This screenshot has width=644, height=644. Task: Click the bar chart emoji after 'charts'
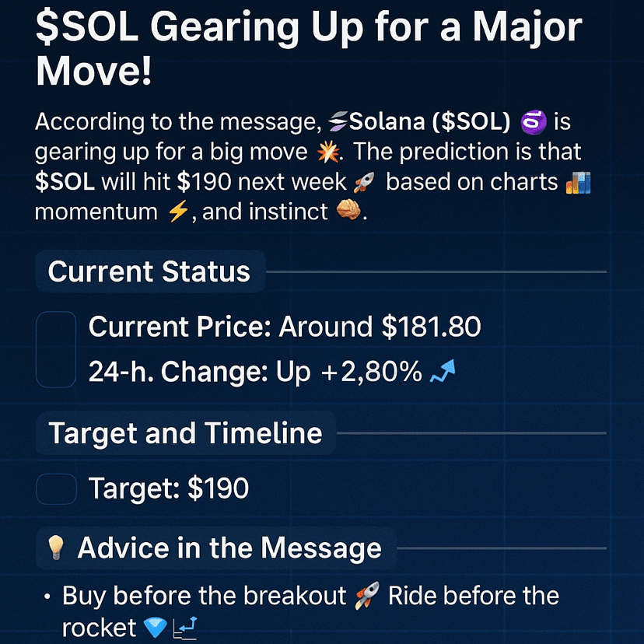click(578, 182)
